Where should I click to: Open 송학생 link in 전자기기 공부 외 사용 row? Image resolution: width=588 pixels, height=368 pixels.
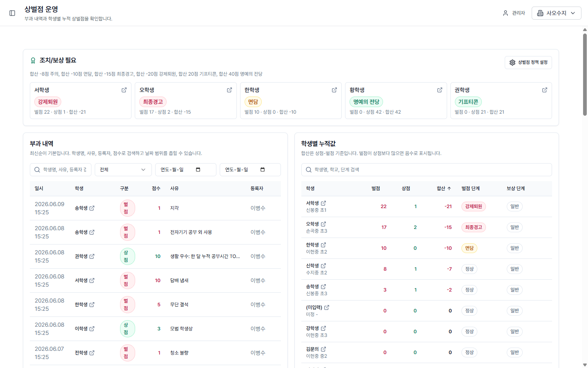85,232
